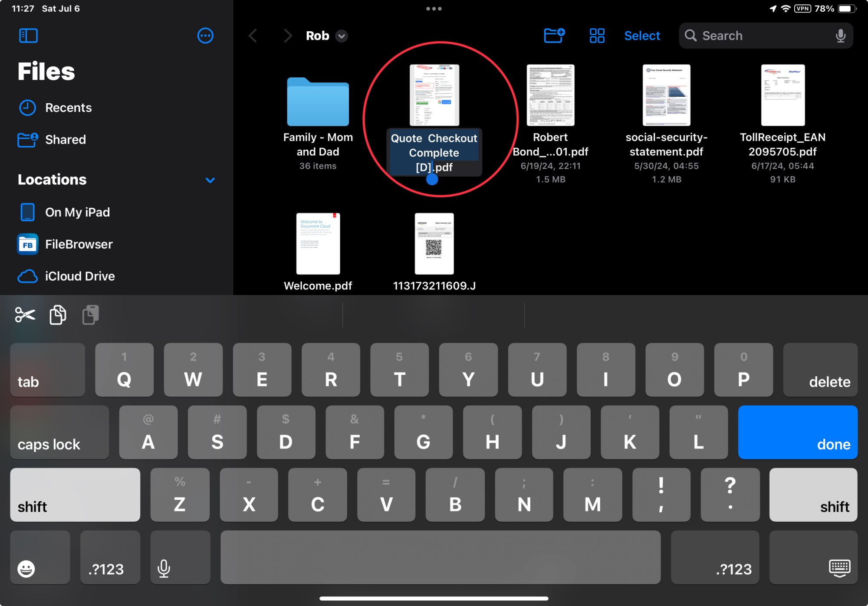This screenshot has width=868, height=606.
Task: Create a new folder with plus icon
Action: pyautogui.click(x=554, y=36)
